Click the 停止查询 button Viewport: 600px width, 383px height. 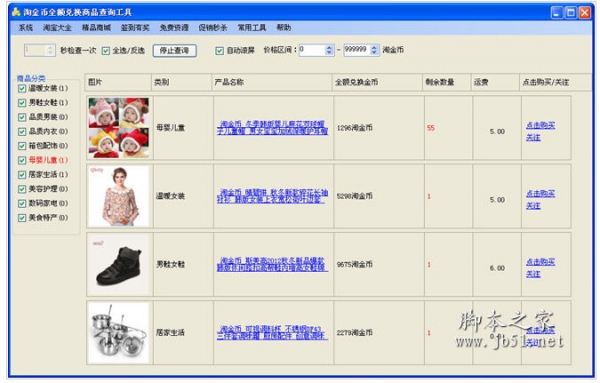click(174, 51)
